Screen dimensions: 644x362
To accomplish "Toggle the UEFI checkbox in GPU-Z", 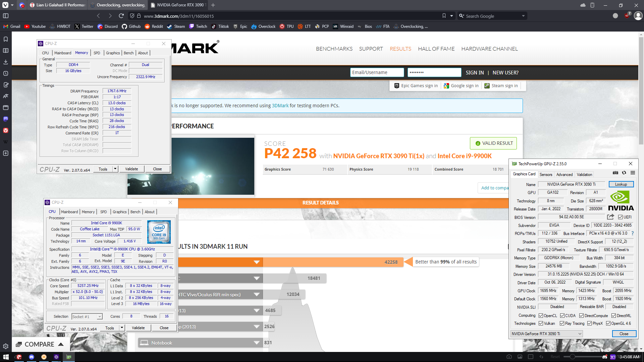I will tap(620, 217).
